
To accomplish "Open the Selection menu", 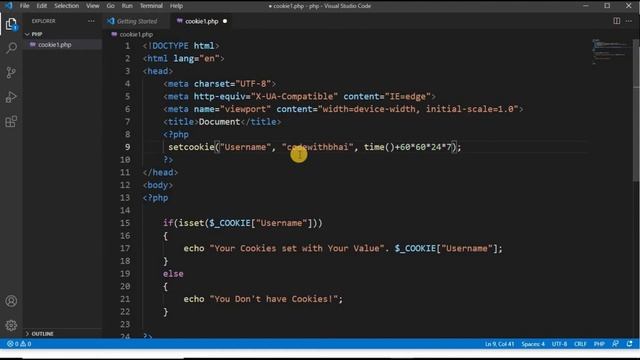I will pyautogui.click(x=67, y=6).
